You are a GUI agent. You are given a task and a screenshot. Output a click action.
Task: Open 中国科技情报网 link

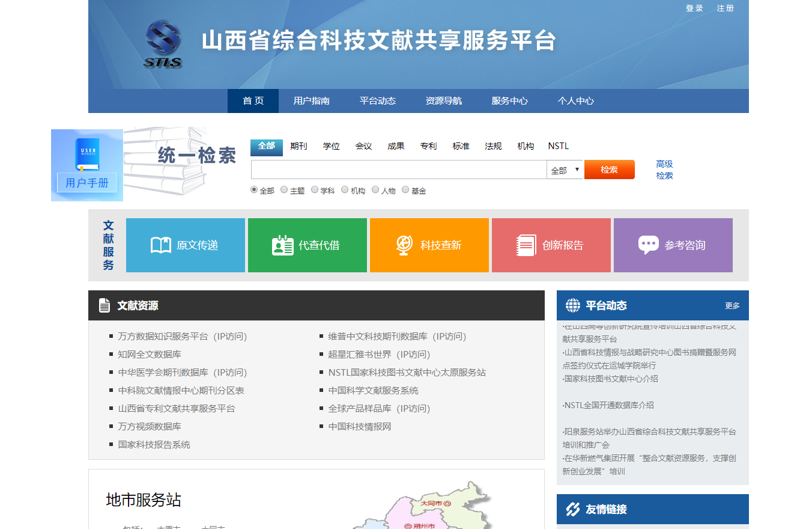tap(360, 427)
